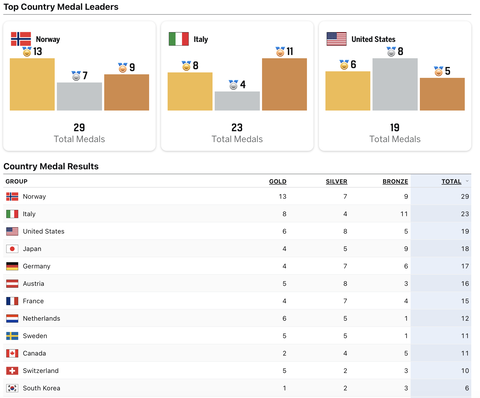
Task: Click United States gold medal icon showing 6
Action: (x=344, y=65)
